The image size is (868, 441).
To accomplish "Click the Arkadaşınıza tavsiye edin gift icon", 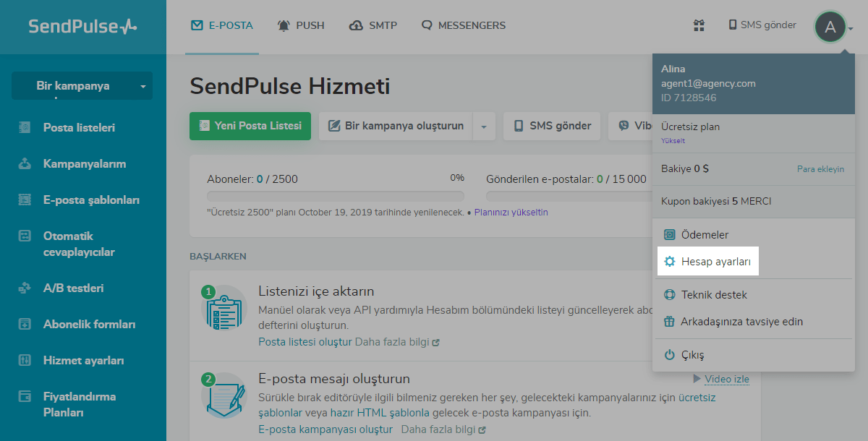I will point(670,322).
